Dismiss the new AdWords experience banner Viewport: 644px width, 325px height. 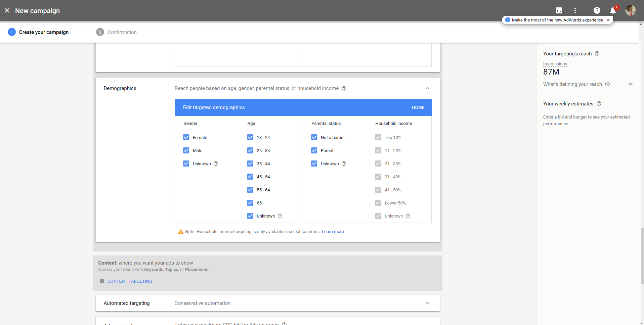coord(608,20)
